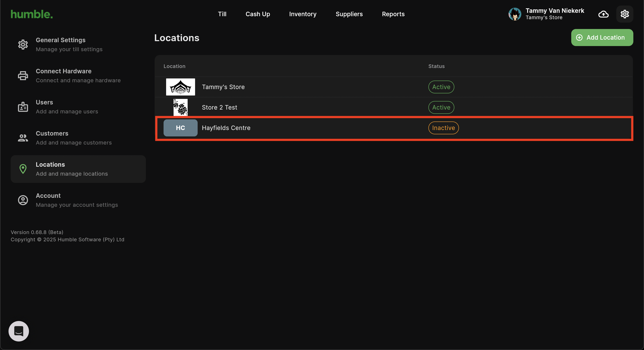The width and height of the screenshot is (644, 350).
Task: Select General Settings in the sidebar
Action: 78,45
